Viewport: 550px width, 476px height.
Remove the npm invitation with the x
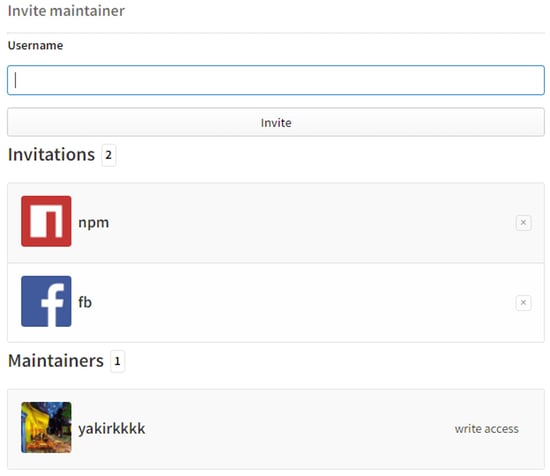(523, 222)
